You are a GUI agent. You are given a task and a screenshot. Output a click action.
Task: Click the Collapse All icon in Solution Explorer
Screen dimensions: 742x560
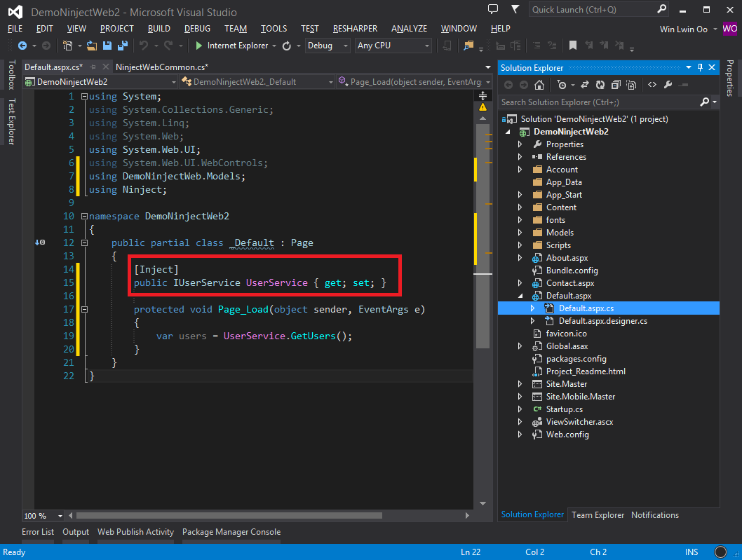(x=616, y=85)
